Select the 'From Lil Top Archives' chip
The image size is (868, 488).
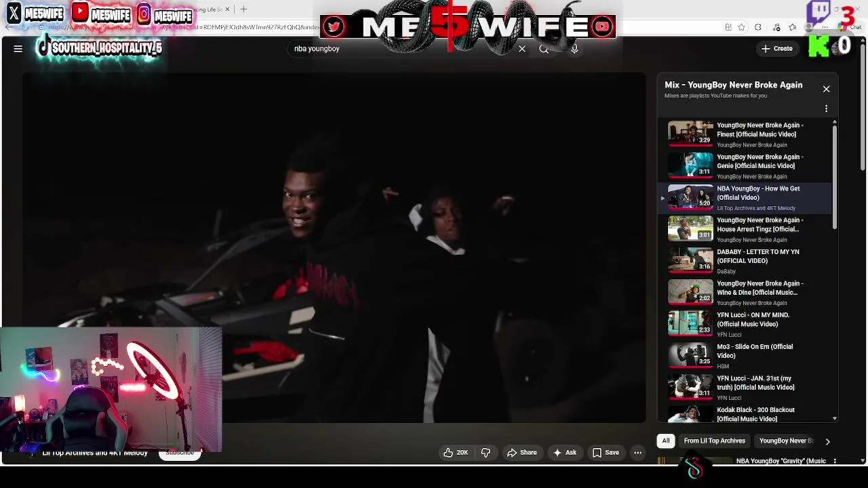[714, 441]
